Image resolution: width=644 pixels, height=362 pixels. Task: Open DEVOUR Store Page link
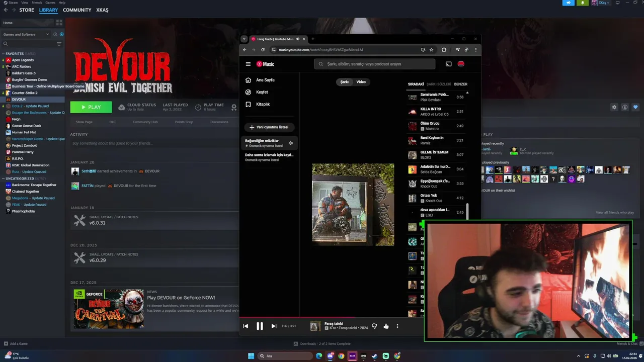(84, 122)
